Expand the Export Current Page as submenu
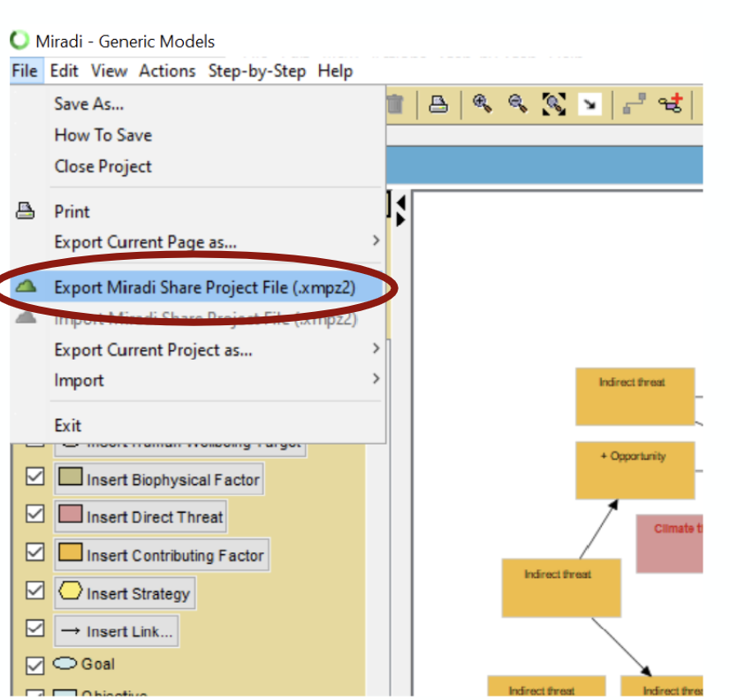Viewport: 730px width, 700px height. click(x=146, y=241)
